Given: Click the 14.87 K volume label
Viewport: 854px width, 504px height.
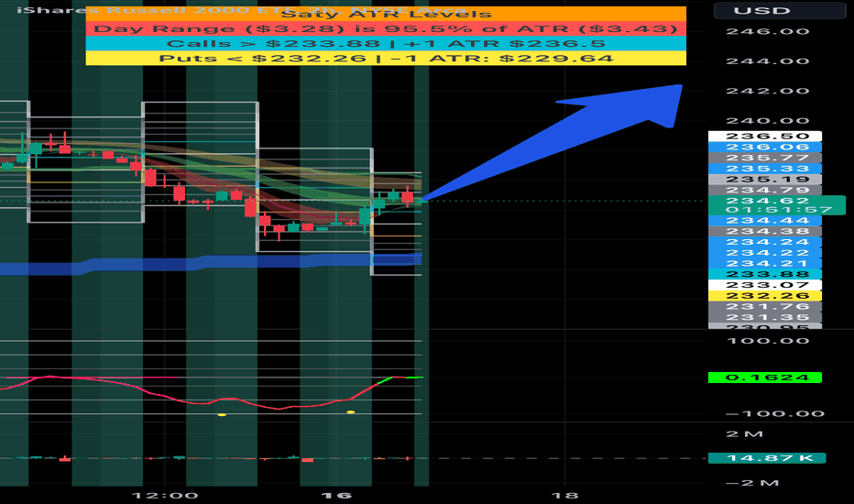Looking at the screenshot, I should tap(767, 458).
